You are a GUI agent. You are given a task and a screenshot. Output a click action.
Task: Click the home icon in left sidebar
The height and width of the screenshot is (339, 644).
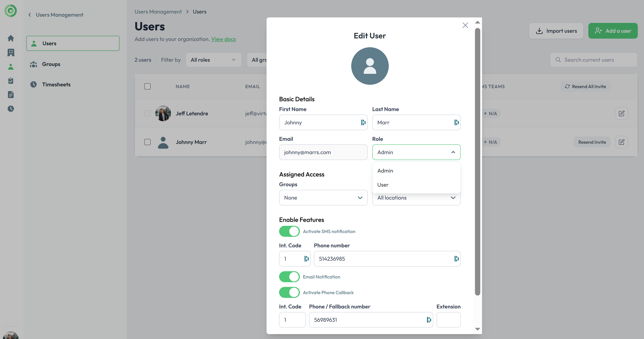pyautogui.click(x=11, y=38)
